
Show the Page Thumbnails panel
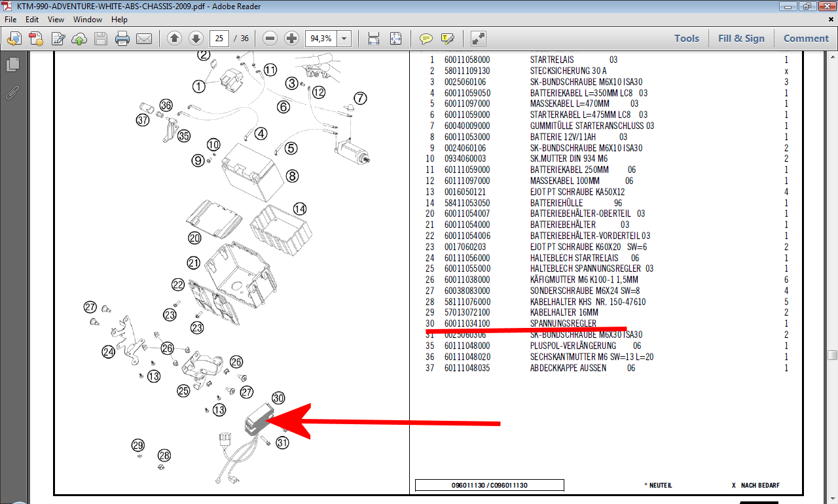[12, 65]
